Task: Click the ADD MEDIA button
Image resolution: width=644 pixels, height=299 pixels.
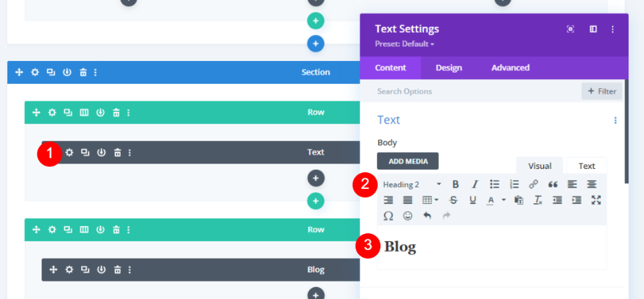Action: [x=408, y=161]
